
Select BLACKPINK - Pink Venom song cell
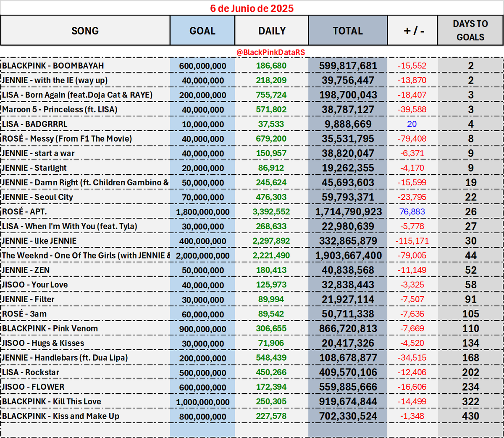pyautogui.click(x=85, y=328)
